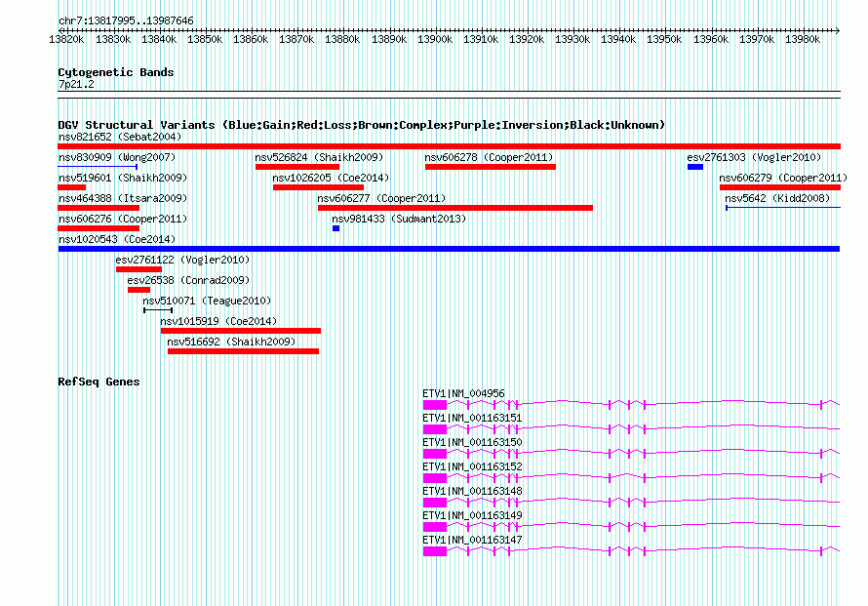Click the nsv821652 (Sebat2004) red loss bar
868x606 pixels.
pyautogui.click(x=449, y=146)
